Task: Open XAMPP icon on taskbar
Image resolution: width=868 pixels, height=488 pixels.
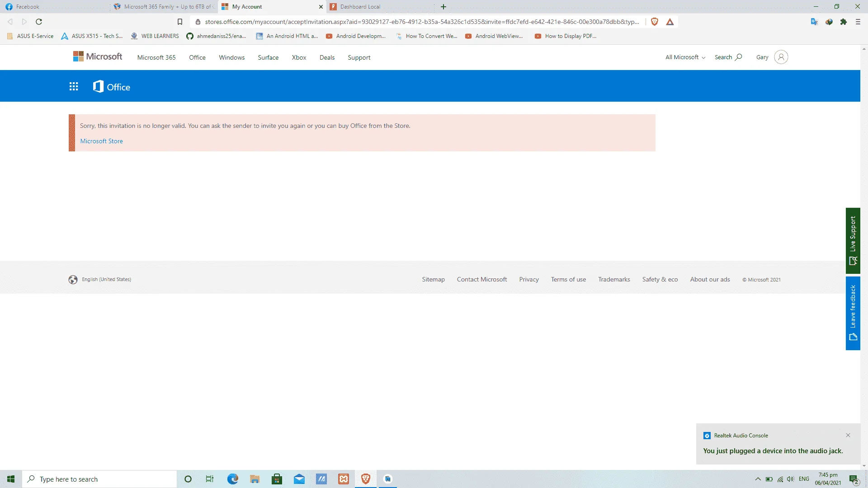Action: [x=344, y=479]
